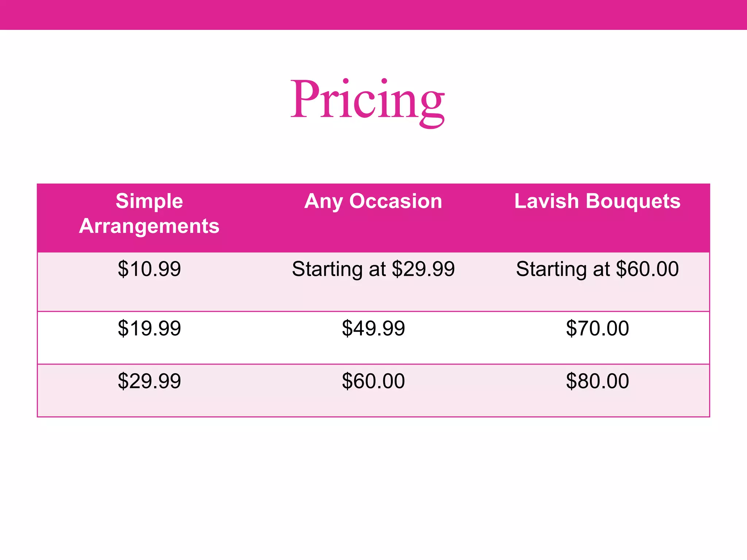Click the Pricing slide title
The width and height of the screenshot is (747, 560).
pyautogui.click(x=368, y=100)
